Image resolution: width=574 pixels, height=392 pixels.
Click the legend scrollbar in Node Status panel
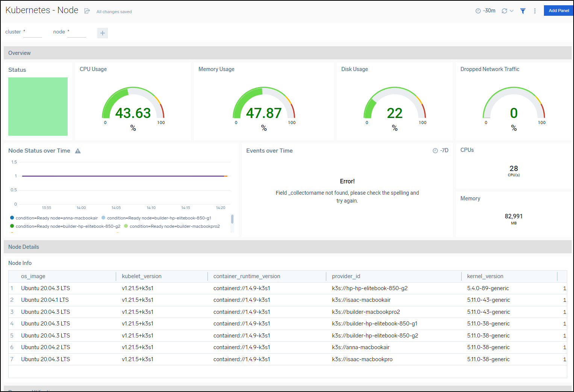[x=232, y=219]
